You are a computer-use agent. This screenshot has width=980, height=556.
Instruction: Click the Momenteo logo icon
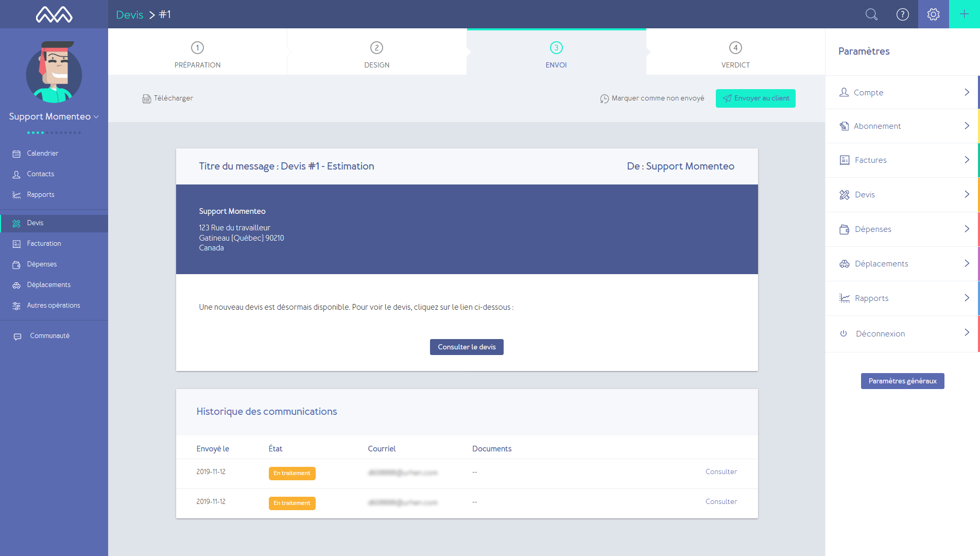(54, 14)
